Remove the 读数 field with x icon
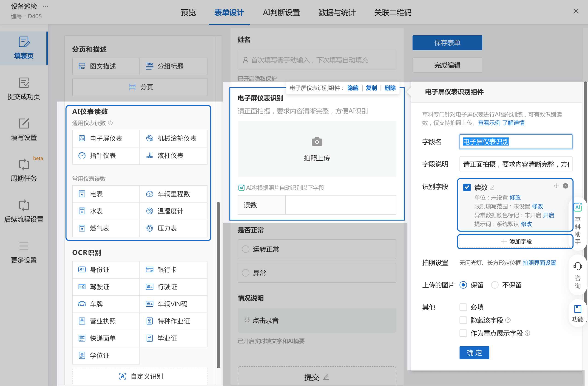Screen dimensions: 588x386 (x=565, y=186)
